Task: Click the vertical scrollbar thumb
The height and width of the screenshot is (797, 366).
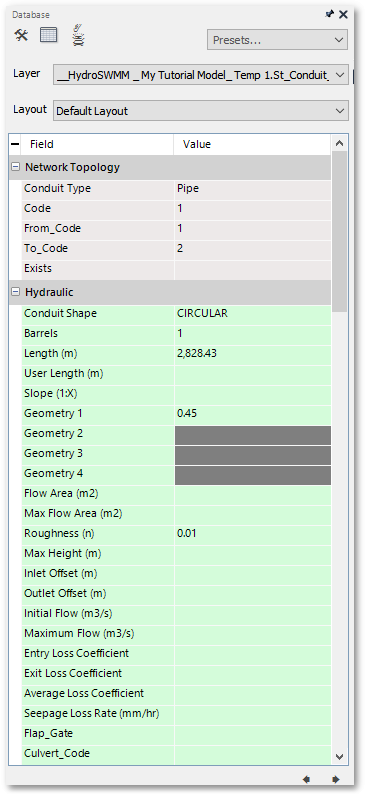Action: [340, 231]
